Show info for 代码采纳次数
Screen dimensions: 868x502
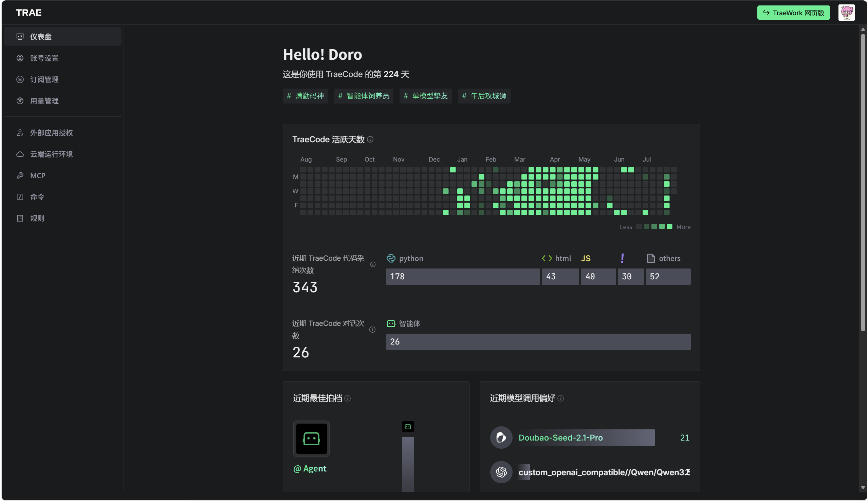pos(373,264)
